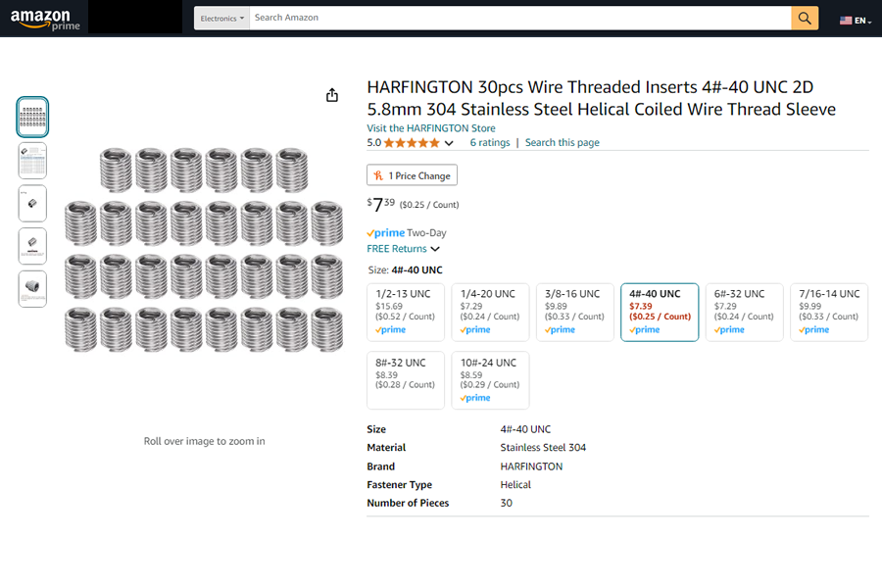Click the main product image of inserts
Screen dimensions: 882x588
pyautogui.click(x=204, y=250)
